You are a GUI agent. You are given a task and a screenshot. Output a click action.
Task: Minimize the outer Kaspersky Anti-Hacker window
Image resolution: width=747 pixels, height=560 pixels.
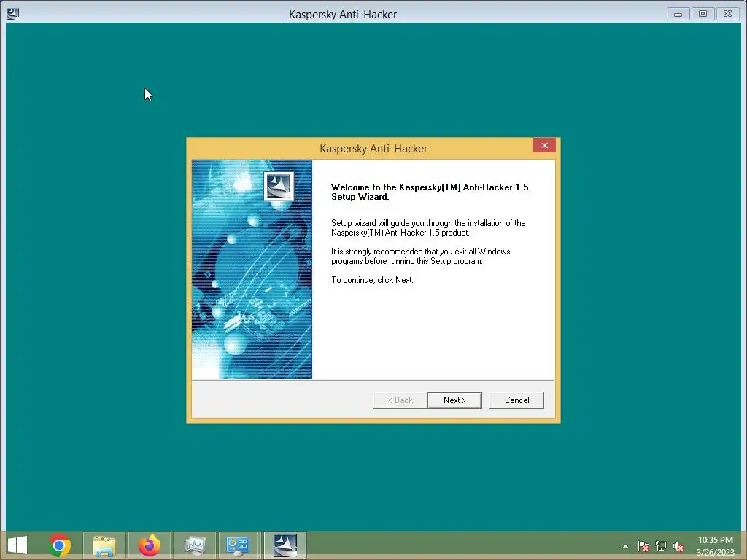tap(678, 14)
